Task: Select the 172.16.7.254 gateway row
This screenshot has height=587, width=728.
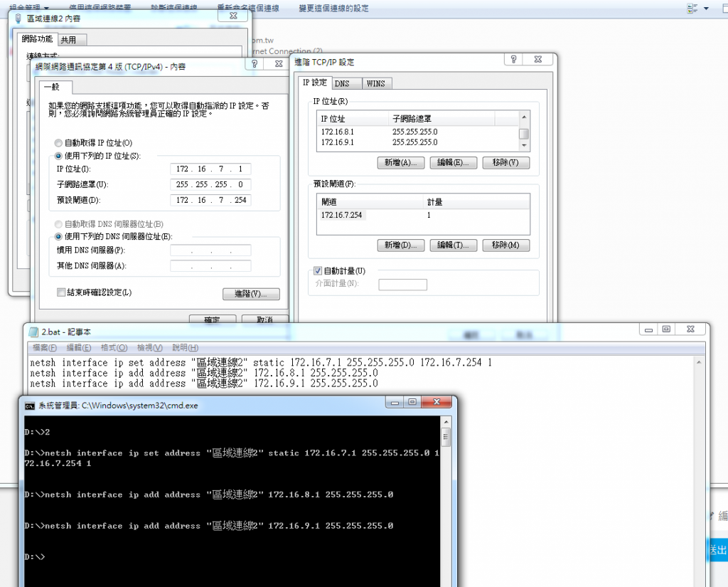Action: [x=423, y=215]
